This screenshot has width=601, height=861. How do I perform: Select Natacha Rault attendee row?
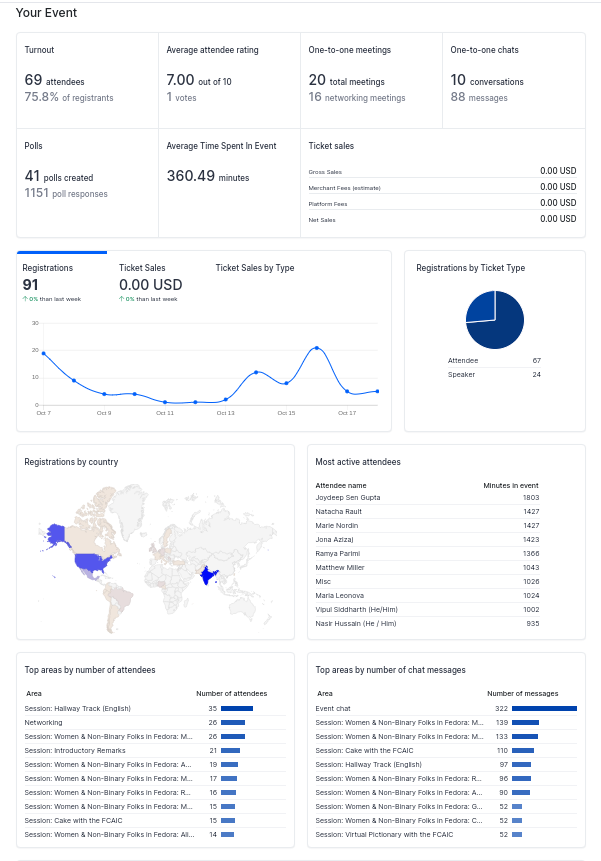(427, 512)
